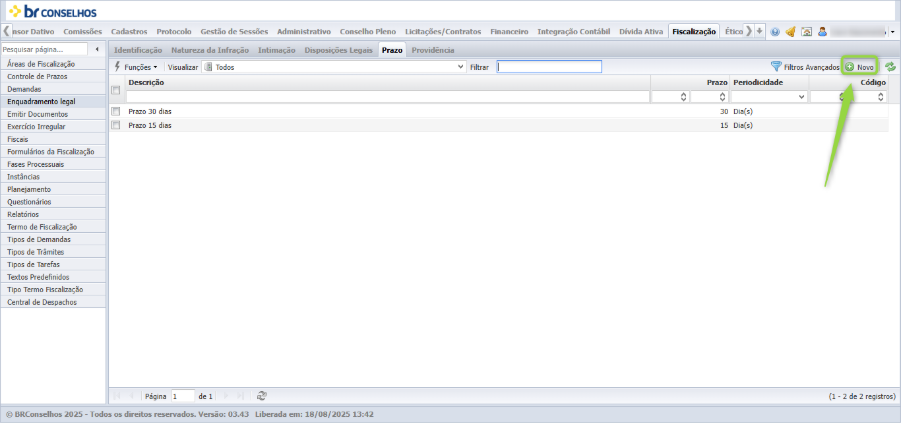This screenshot has width=901, height=423.
Task: Open the Dívida Ativa module tab
Action: click(641, 32)
